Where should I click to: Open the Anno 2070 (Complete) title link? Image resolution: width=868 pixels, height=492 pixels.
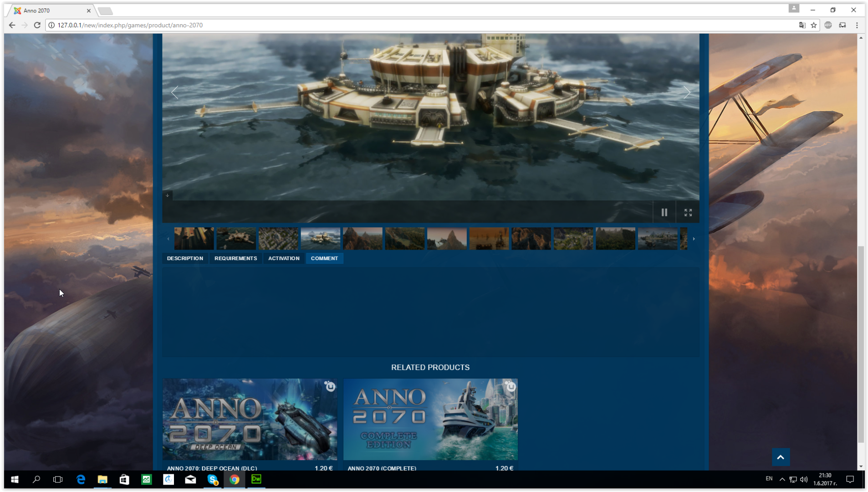click(382, 468)
